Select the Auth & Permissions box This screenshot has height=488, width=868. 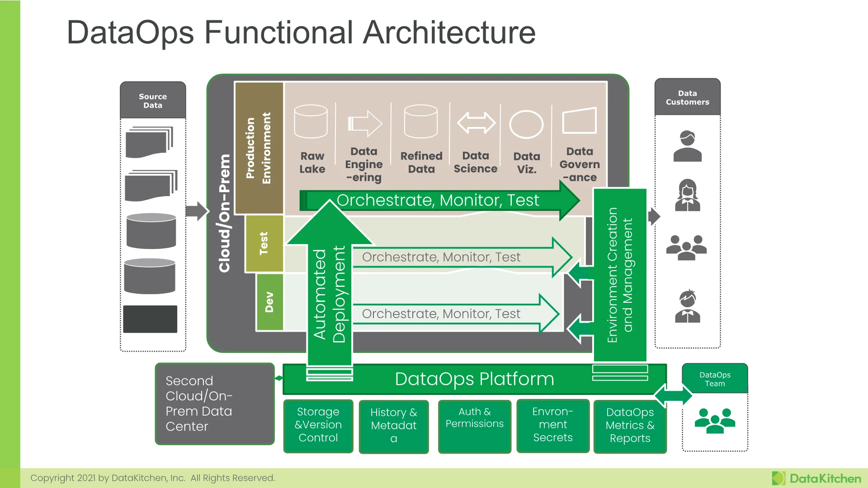(475, 426)
